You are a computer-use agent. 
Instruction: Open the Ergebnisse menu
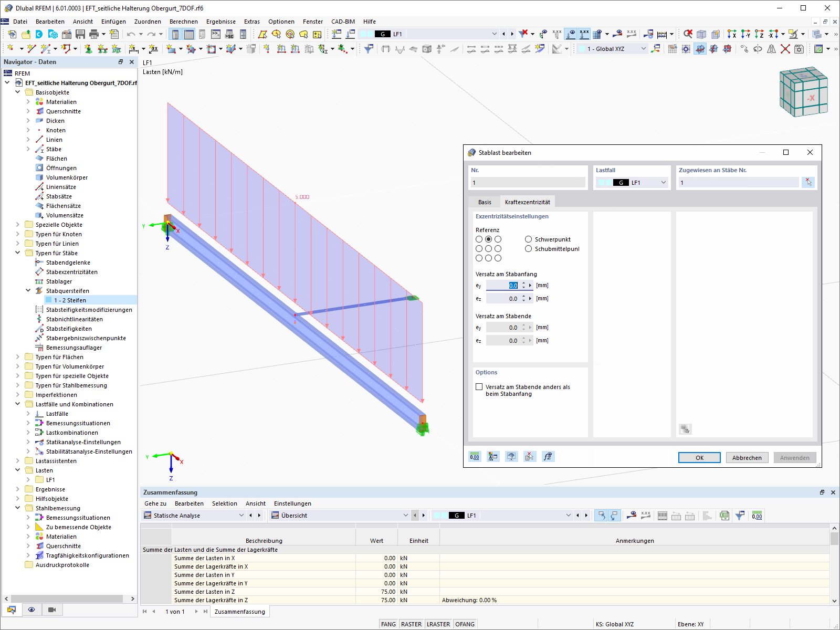pyautogui.click(x=221, y=22)
